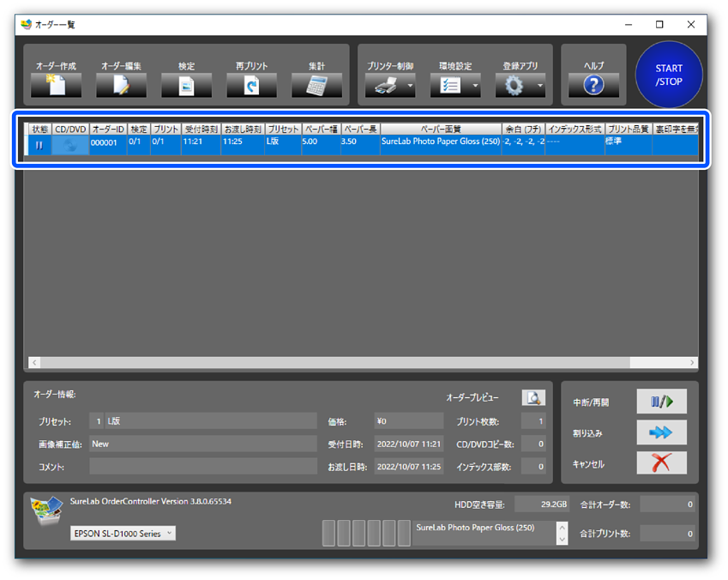Toggle the 中断/再開 pause/resume button
The width and height of the screenshot is (728, 580).
click(661, 402)
